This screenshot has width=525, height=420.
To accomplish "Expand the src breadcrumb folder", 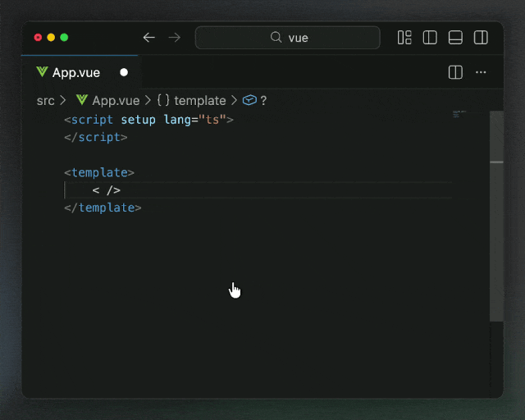I will tap(46, 100).
